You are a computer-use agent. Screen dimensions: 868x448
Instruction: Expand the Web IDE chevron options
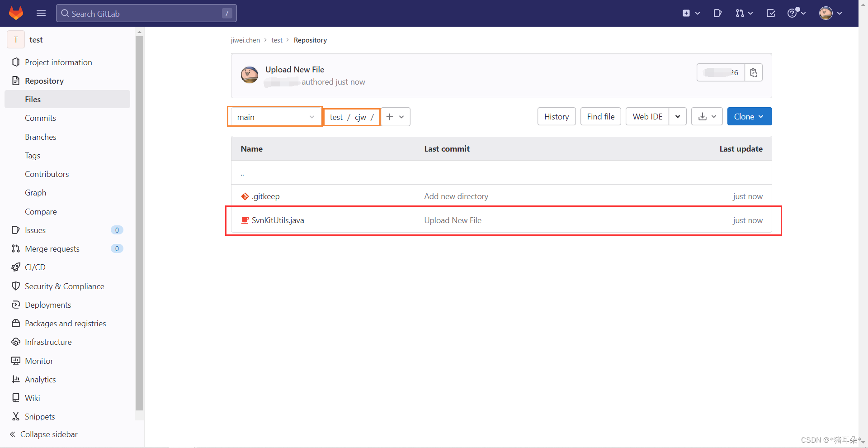tap(677, 116)
